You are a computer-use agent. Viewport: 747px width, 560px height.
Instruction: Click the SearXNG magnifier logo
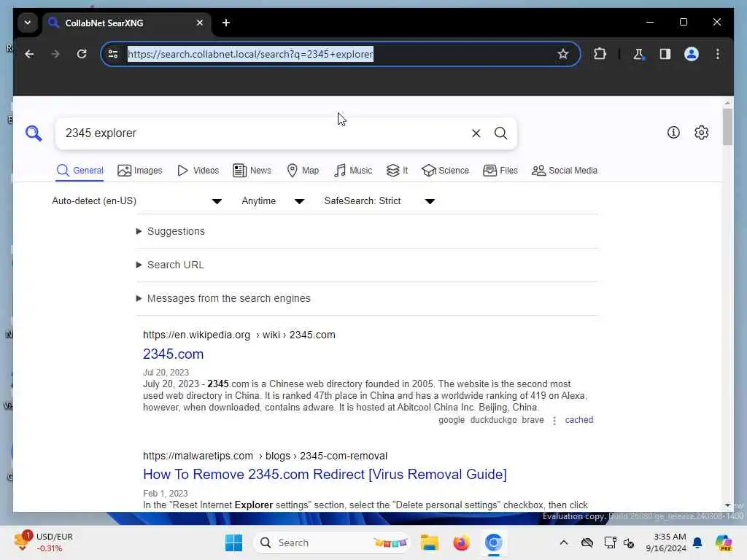click(34, 133)
